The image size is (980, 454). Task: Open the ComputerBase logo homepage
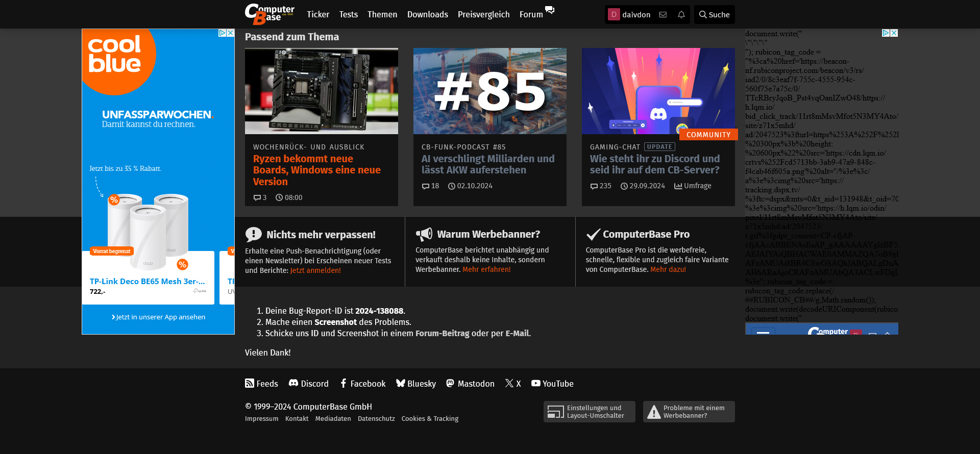[269, 14]
